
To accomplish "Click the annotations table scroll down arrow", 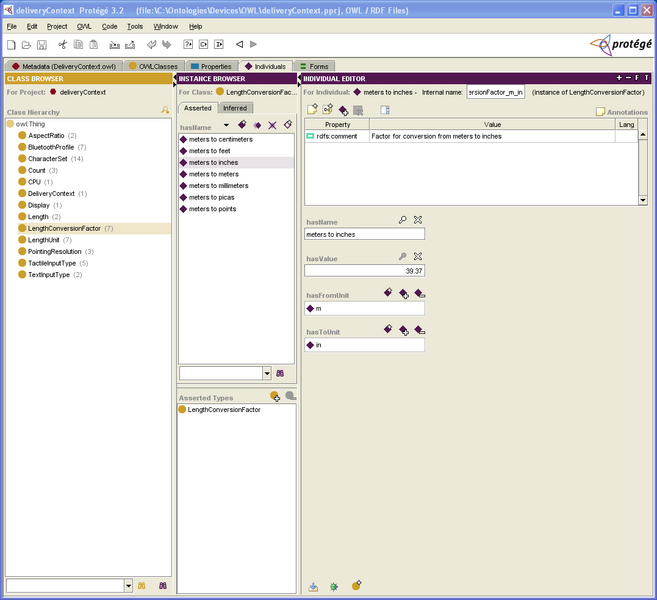I will [x=643, y=200].
